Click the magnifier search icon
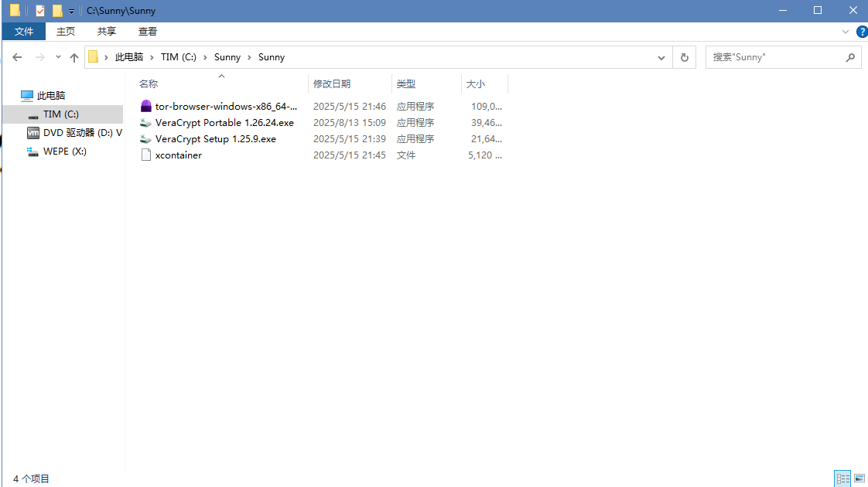The width and height of the screenshot is (868, 487). [850, 57]
